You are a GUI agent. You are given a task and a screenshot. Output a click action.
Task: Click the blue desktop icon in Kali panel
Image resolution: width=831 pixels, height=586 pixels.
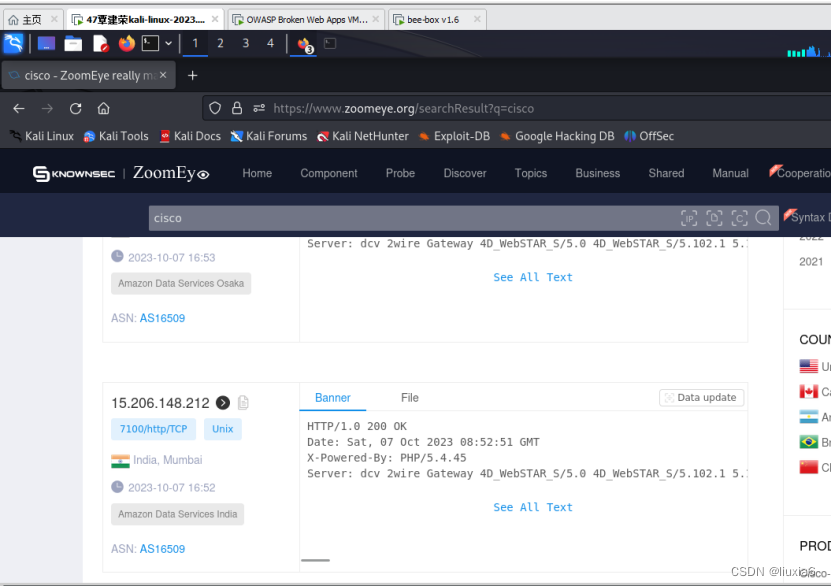click(46, 43)
